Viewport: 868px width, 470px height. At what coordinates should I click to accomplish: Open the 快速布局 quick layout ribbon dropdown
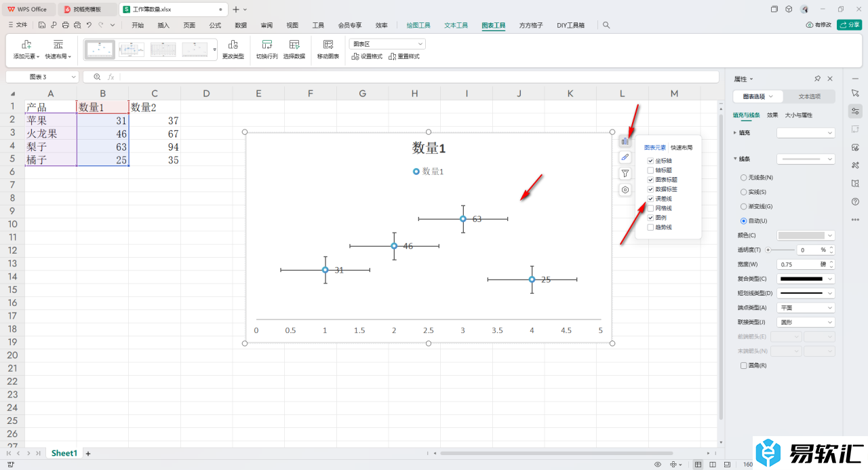tap(58, 56)
